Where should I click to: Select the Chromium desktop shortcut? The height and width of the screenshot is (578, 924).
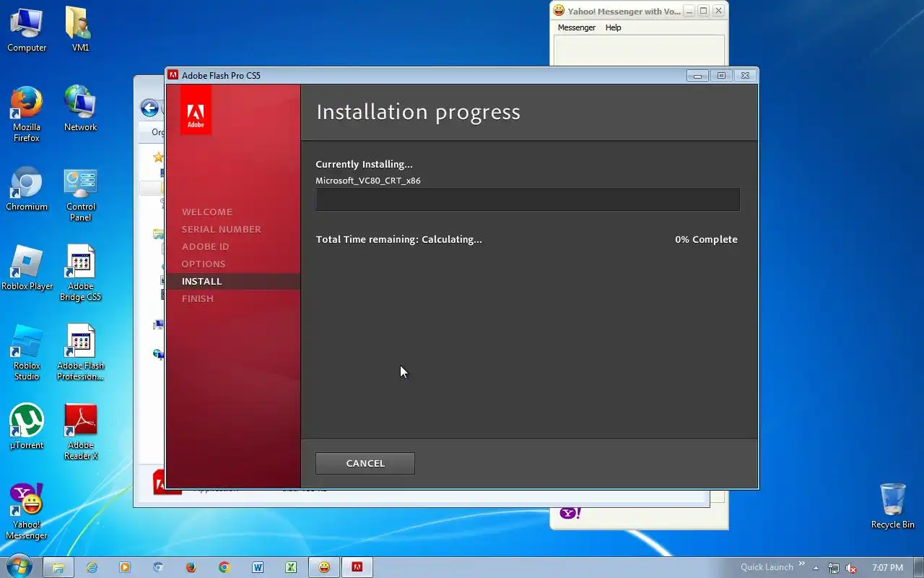(x=27, y=189)
